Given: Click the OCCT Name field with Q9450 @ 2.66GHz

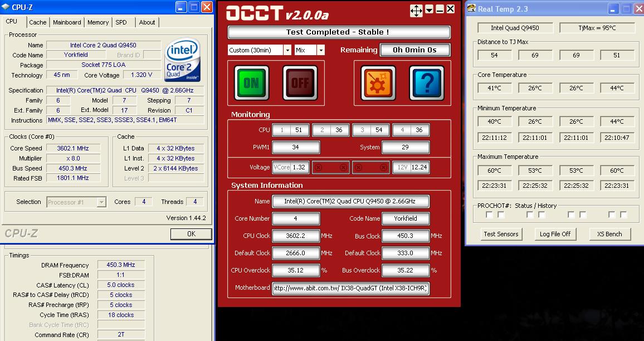Looking at the screenshot, I should 351,201.
